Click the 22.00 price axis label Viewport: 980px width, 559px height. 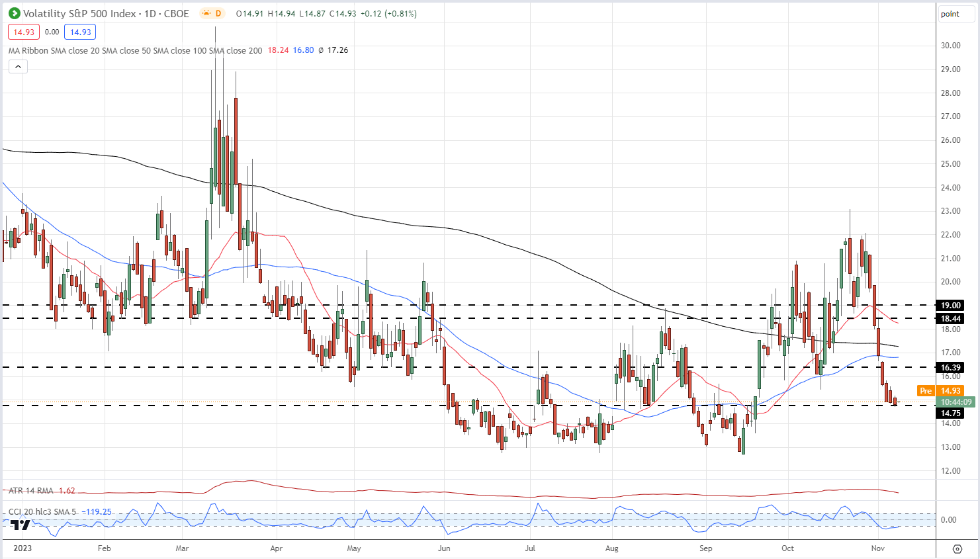pyautogui.click(x=951, y=235)
